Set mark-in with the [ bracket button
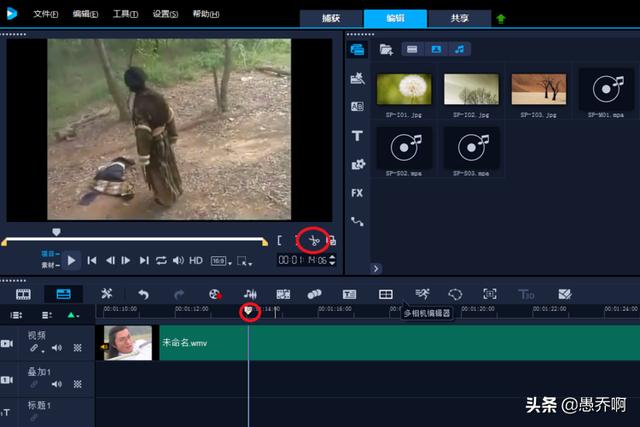 pyautogui.click(x=280, y=240)
